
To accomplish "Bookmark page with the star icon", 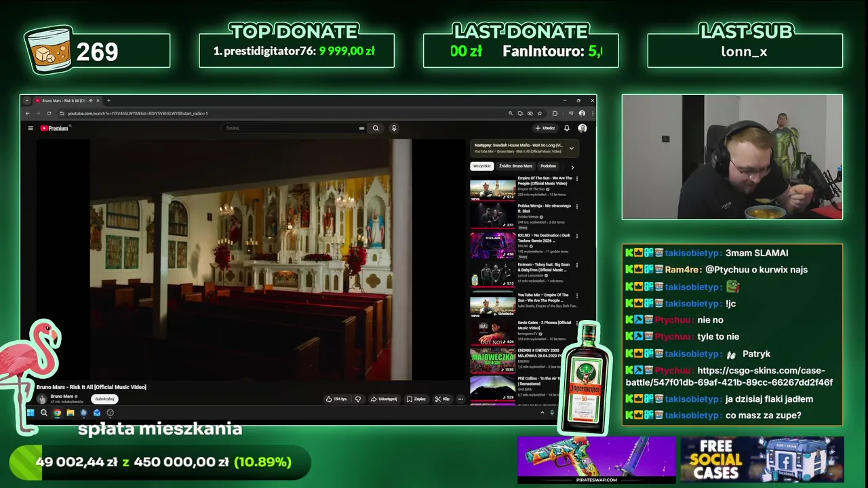I will tap(539, 113).
